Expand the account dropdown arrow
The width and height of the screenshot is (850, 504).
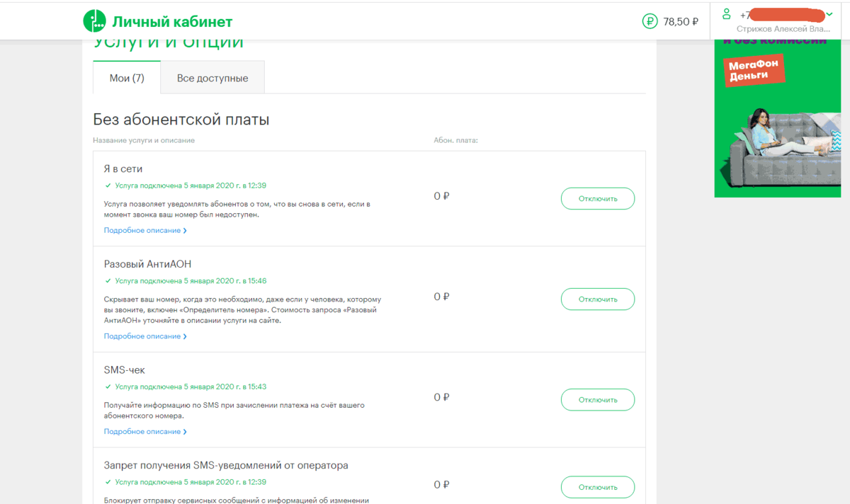(829, 14)
